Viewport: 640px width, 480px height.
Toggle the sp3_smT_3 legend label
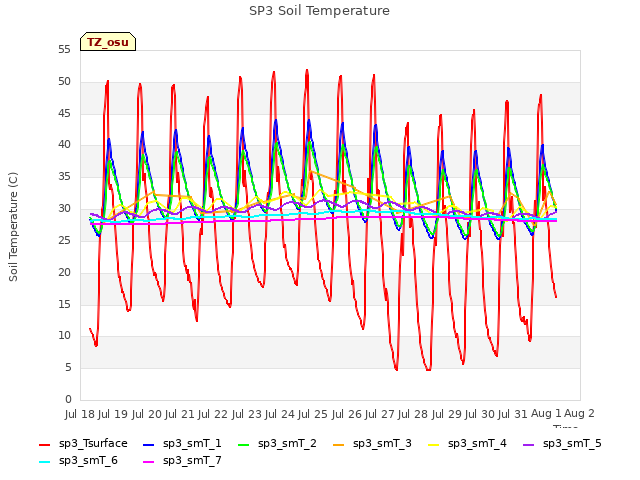point(382,444)
